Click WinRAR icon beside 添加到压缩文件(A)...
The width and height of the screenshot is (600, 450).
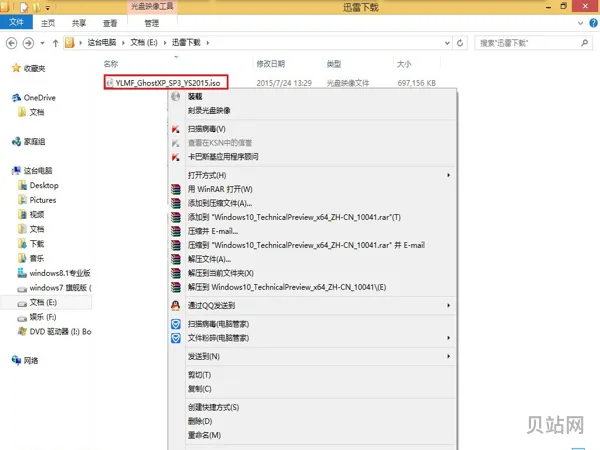pyautogui.click(x=176, y=203)
